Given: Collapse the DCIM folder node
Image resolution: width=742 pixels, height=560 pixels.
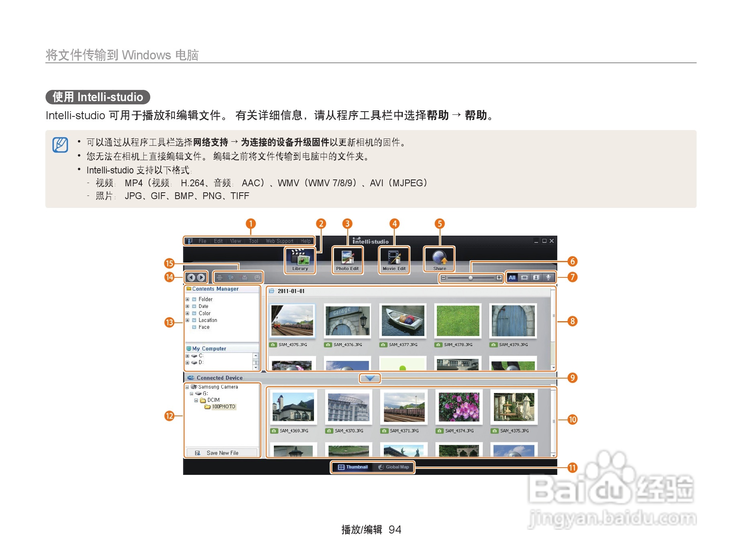Looking at the screenshot, I should pyautogui.click(x=196, y=401).
